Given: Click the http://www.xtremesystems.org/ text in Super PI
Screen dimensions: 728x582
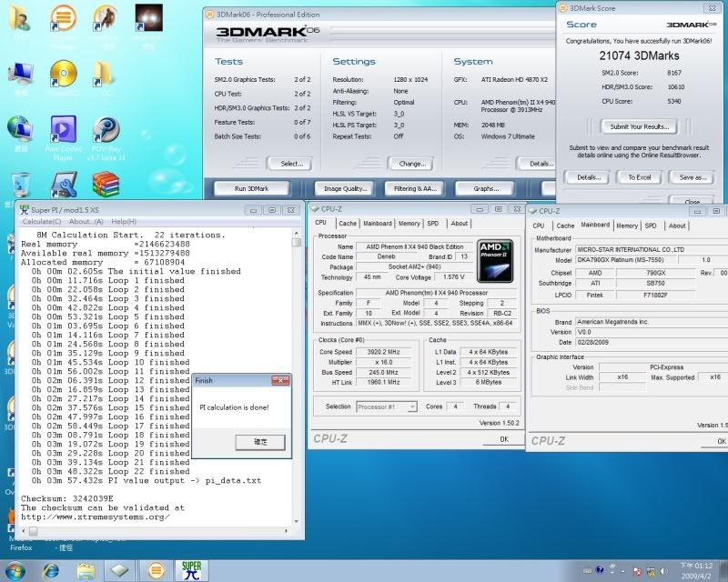Looking at the screenshot, I should (x=96, y=517).
